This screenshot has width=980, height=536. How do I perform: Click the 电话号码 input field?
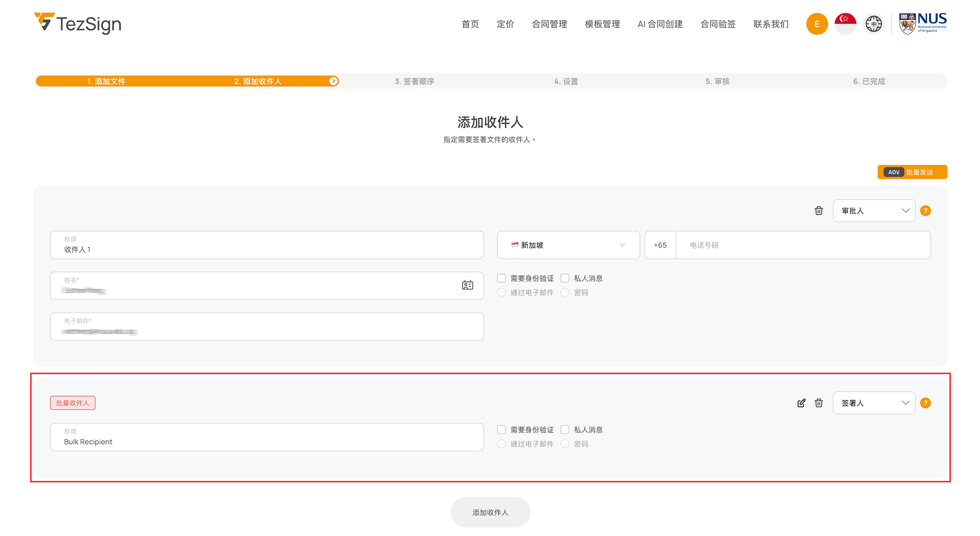[x=802, y=245]
